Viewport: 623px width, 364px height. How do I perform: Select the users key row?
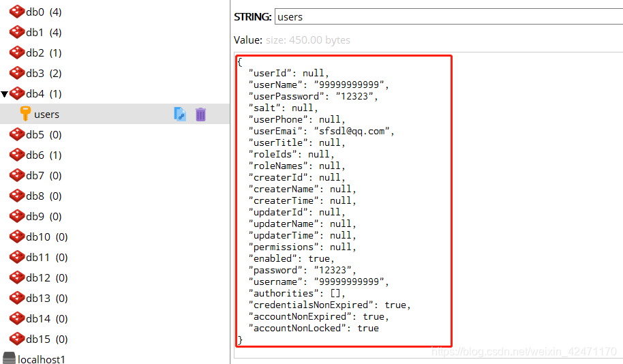click(115, 114)
